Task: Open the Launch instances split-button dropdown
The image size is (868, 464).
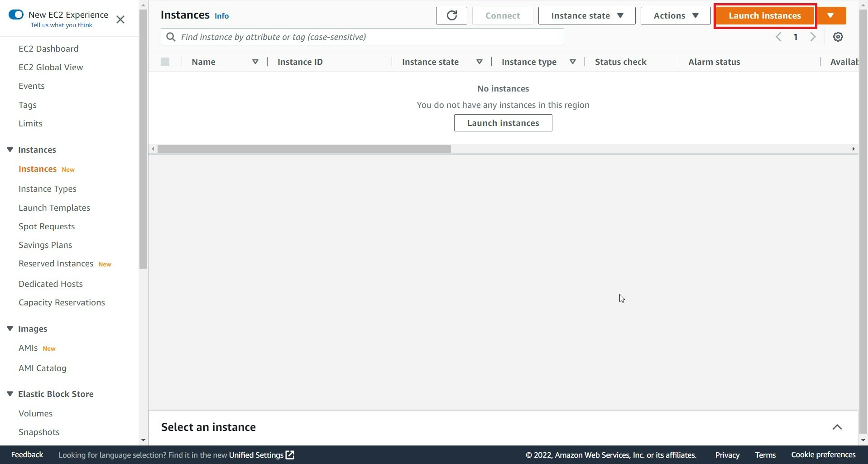Action: 831,15
